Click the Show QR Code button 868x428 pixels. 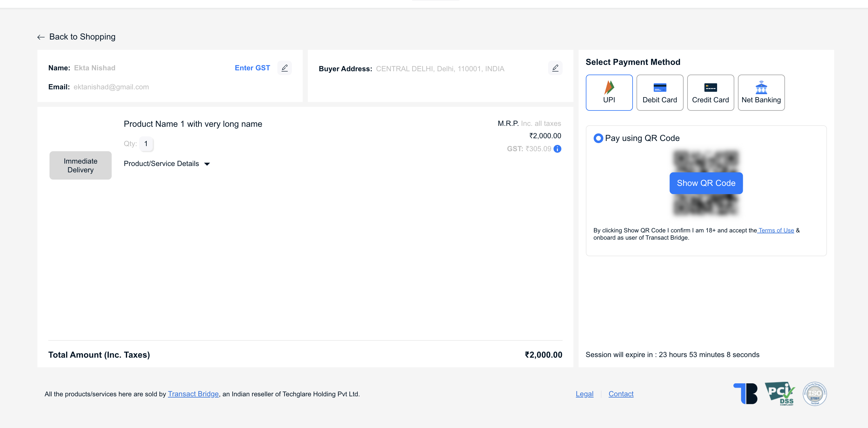pos(706,183)
